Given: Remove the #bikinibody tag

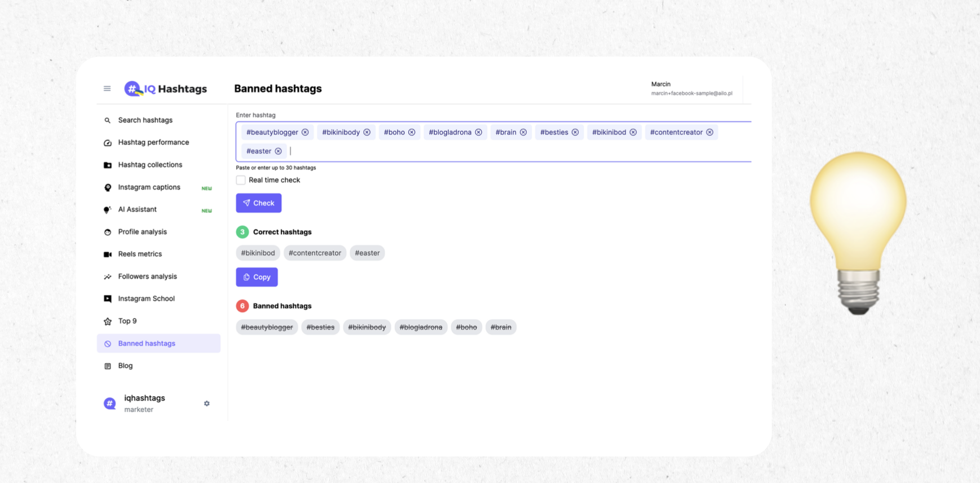Looking at the screenshot, I should coord(367,132).
